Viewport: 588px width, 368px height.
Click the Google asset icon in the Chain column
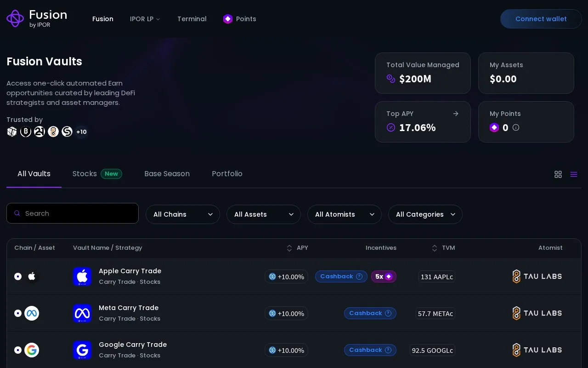tap(32, 350)
